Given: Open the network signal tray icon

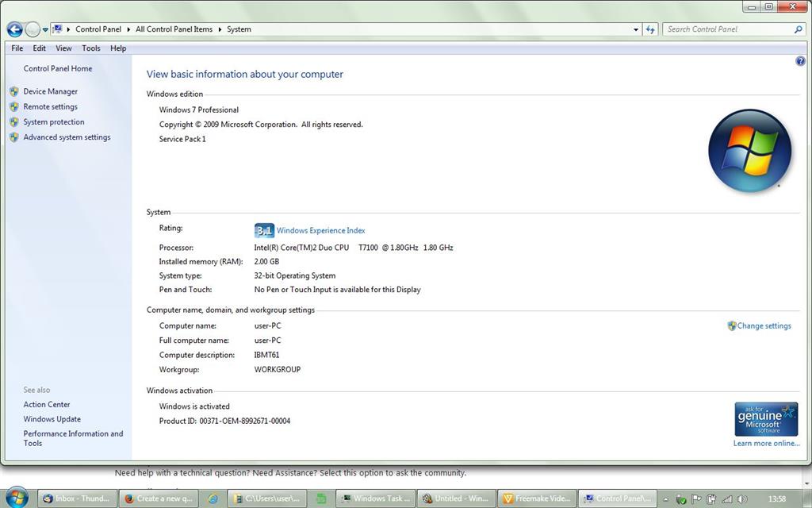Looking at the screenshot, I should click(x=727, y=499).
